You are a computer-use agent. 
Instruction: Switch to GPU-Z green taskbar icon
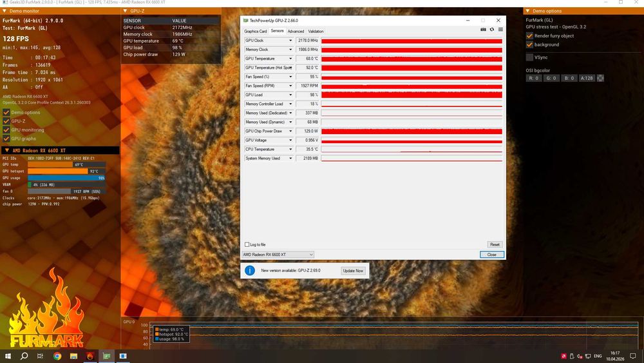pos(106,356)
